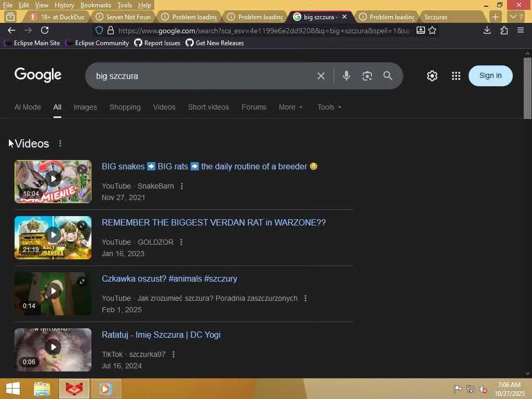Open Eclipse Main Site bookmark
Screen dimensions: 532x399
[x=32, y=43]
